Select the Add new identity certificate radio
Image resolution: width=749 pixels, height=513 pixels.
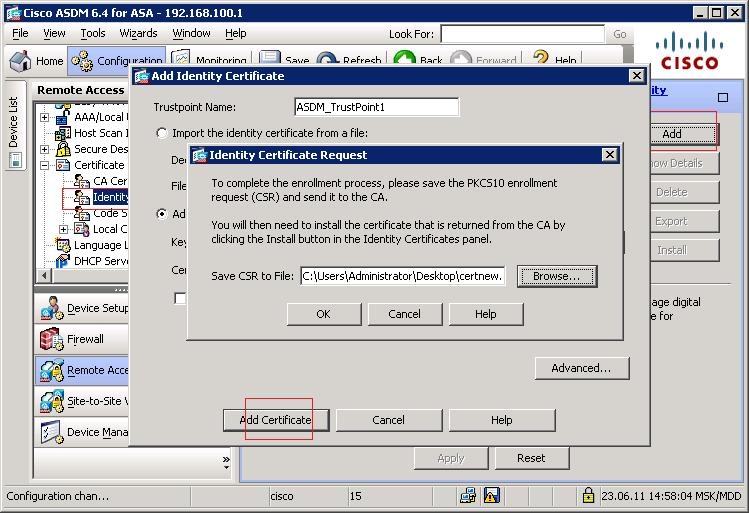coord(162,214)
